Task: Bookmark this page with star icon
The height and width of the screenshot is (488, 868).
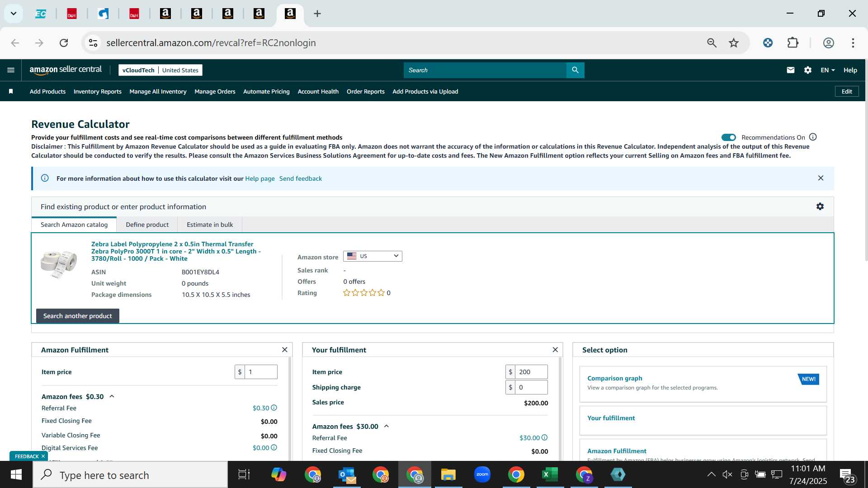Action: click(x=733, y=43)
